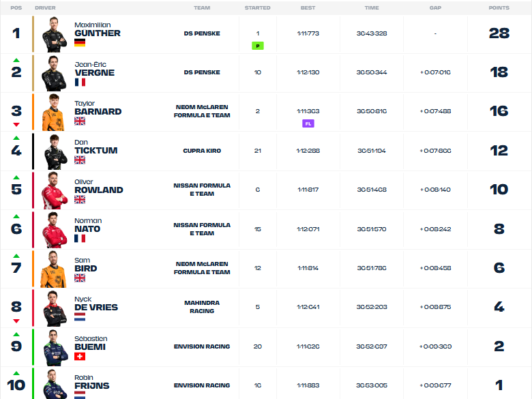Open the Mahindra Racing team link
The height and width of the screenshot is (399, 532).
pyautogui.click(x=202, y=307)
